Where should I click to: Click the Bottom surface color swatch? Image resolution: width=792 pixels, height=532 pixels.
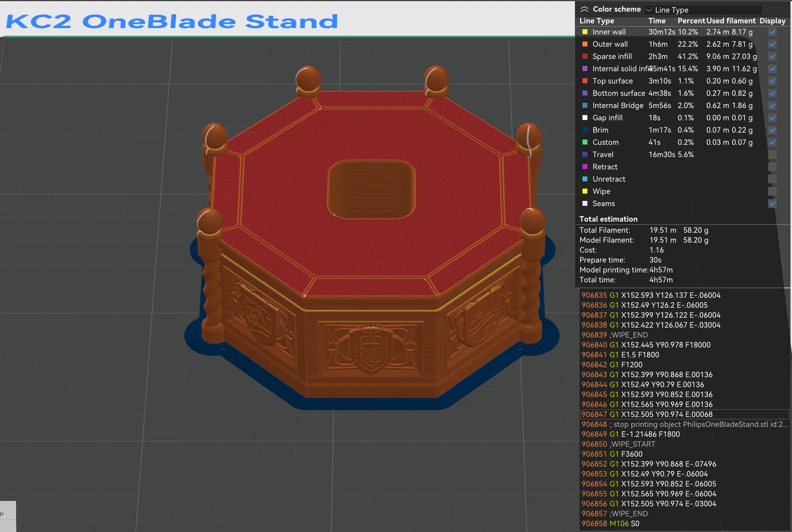pos(585,94)
